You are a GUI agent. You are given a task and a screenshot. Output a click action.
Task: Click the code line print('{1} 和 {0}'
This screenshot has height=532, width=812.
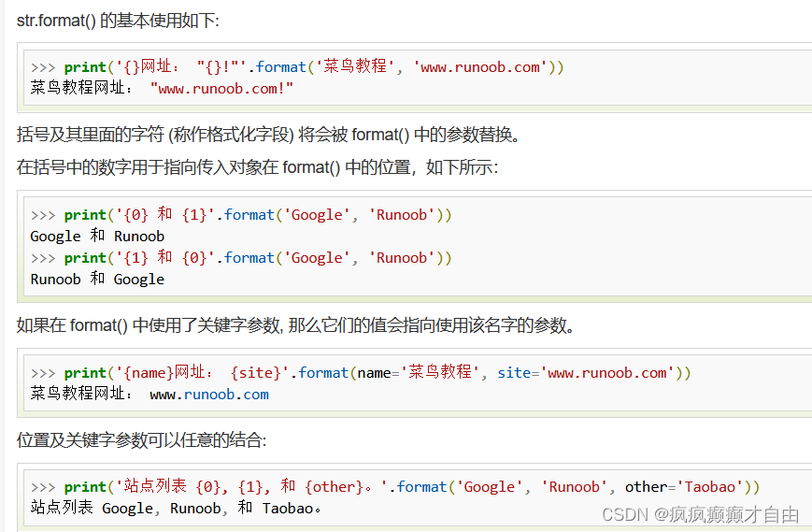point(241,257)
